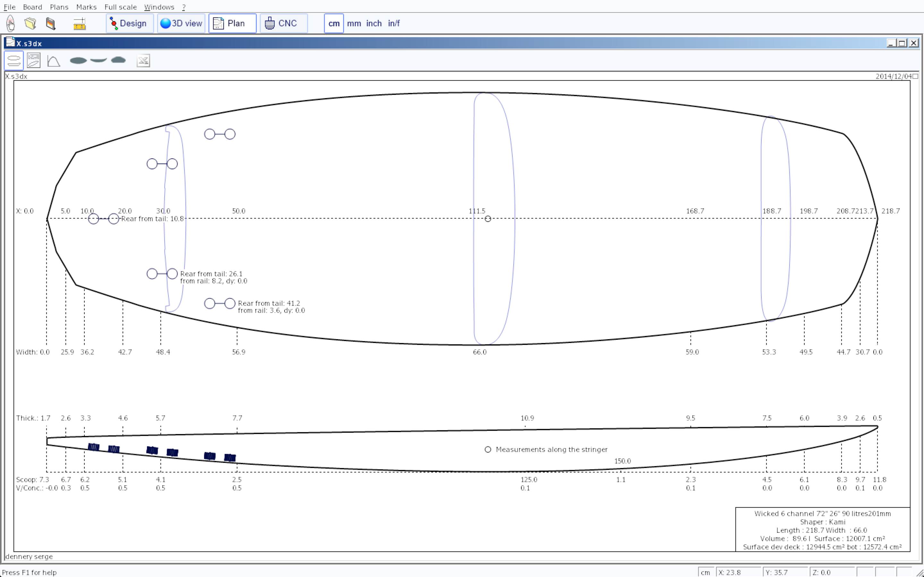Select the outline and profile plan view icon

point(14,61)
